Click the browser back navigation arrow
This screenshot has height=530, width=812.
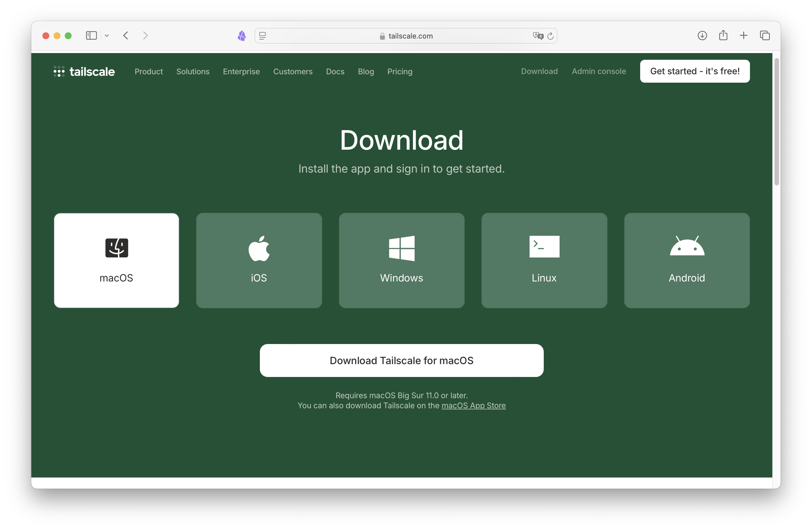pyautogui.click(x=125, y=35)
